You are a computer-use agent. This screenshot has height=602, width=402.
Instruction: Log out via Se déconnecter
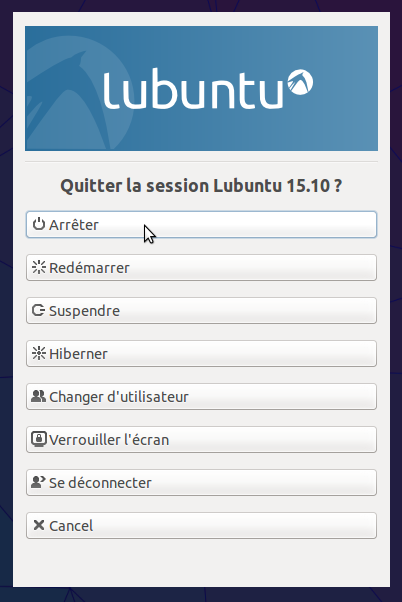(x=201, y=483)
